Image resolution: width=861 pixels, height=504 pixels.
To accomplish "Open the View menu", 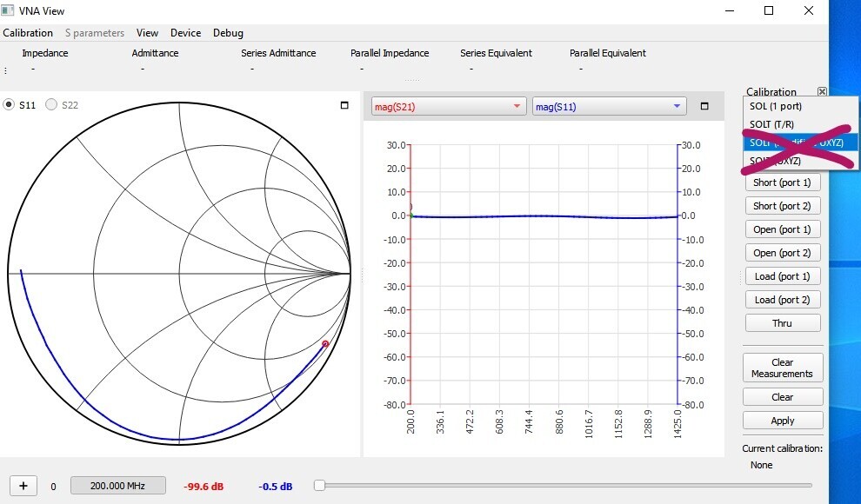I will (147, 33).
